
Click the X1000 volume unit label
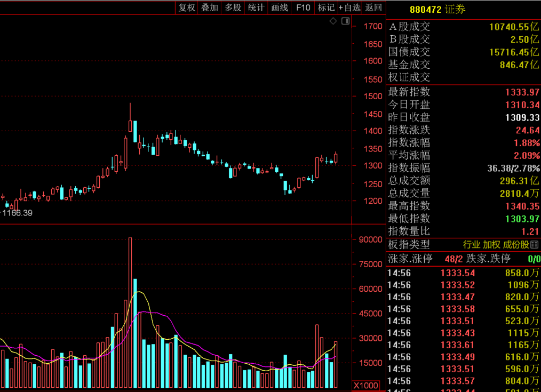tap(365, 386)
